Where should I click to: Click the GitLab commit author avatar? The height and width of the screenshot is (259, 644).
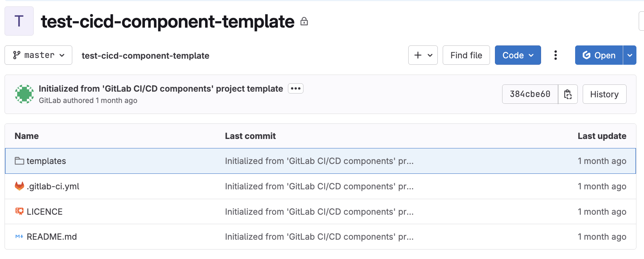(x=24, y=94)
